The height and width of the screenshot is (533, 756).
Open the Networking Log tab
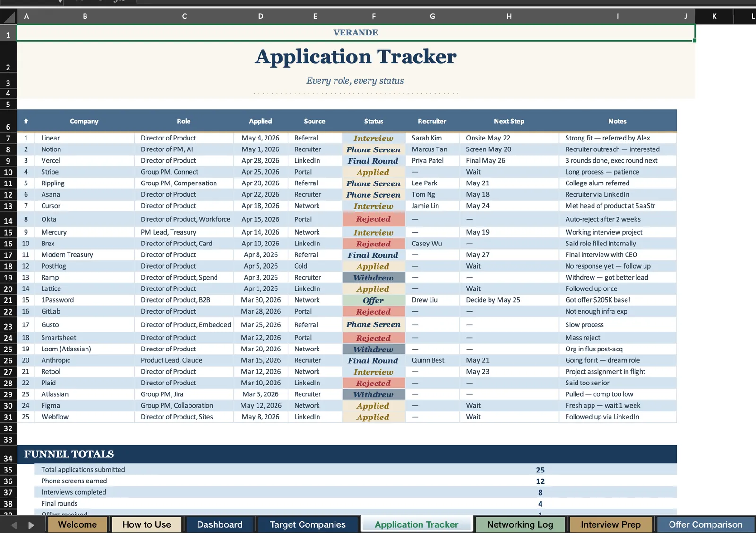[x=520, y=524]
